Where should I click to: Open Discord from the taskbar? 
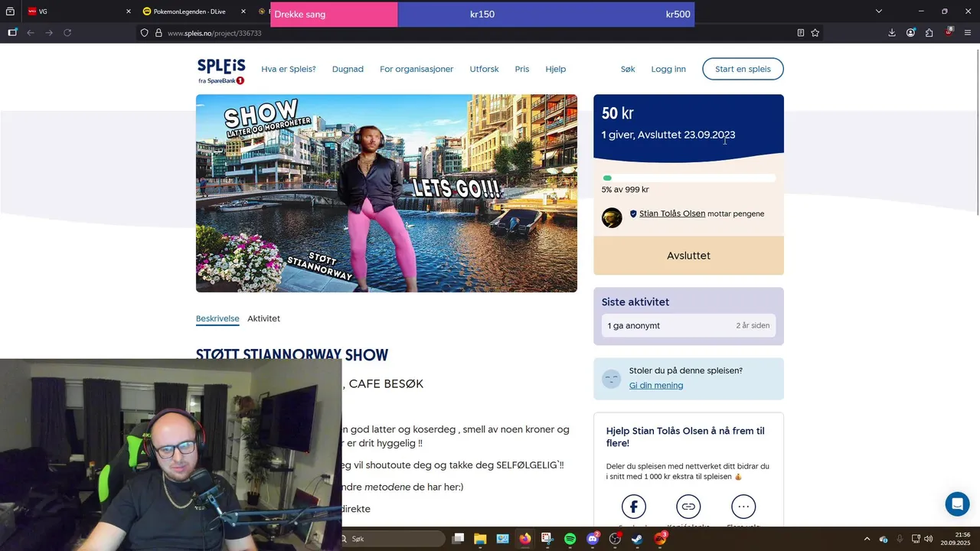[x=593, y=539]
